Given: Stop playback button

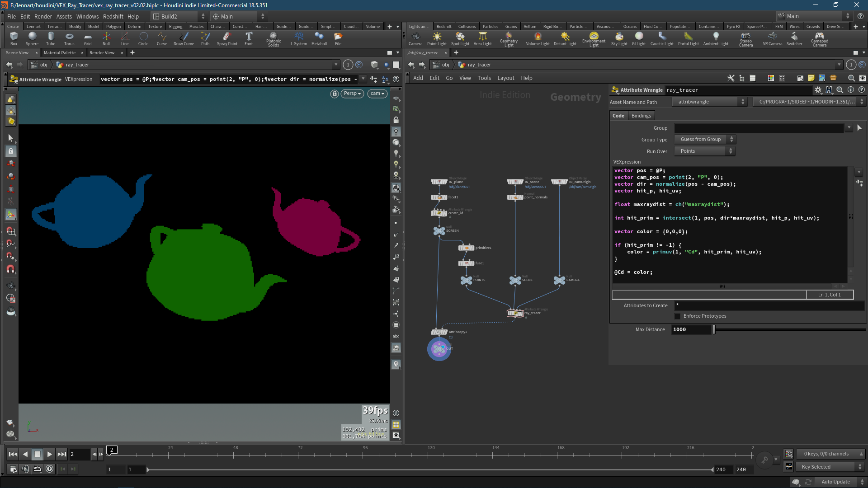Looking at the screenshot, I should coord(38,454).
